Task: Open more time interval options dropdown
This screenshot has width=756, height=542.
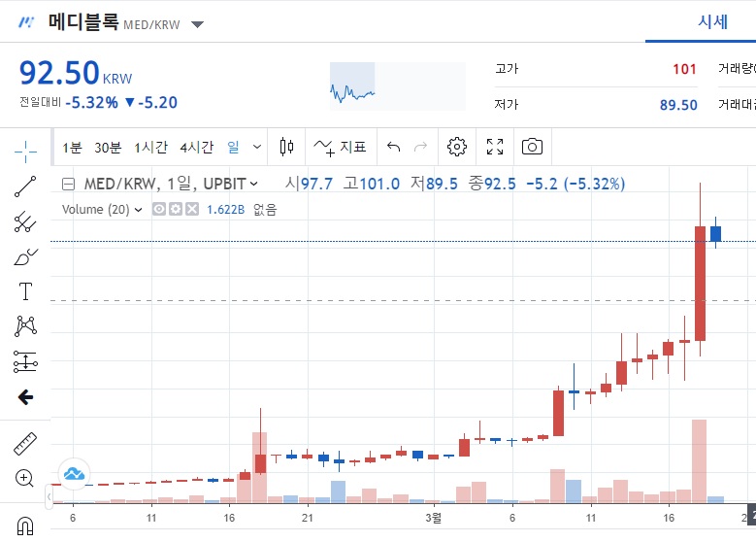Action: [x=257, y=147]
